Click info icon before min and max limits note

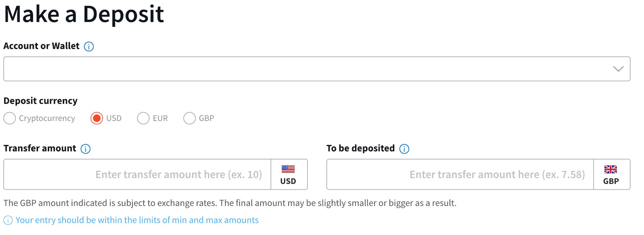pos(8,220)
